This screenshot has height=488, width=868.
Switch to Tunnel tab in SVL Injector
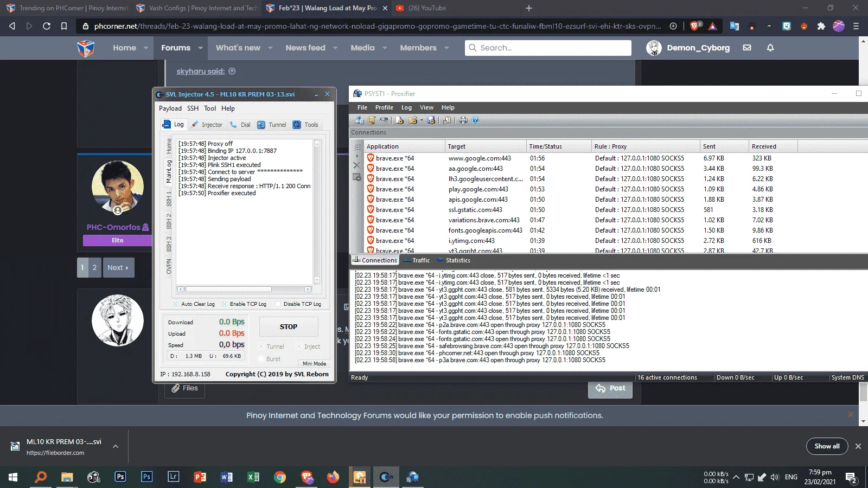(x=271, y=125)
